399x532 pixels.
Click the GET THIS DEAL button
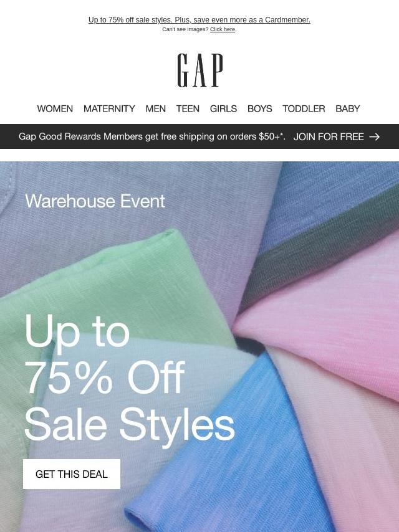[x=72, y=474]
